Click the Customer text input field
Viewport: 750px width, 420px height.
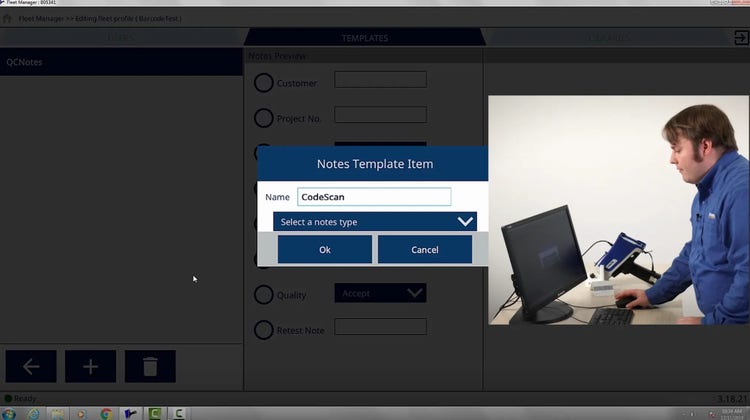380,80
